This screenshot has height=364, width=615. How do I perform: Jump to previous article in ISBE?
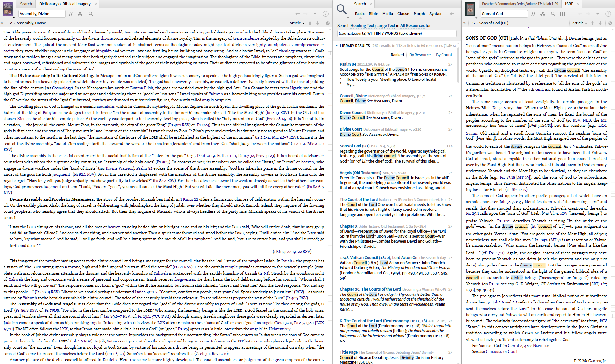592,23
